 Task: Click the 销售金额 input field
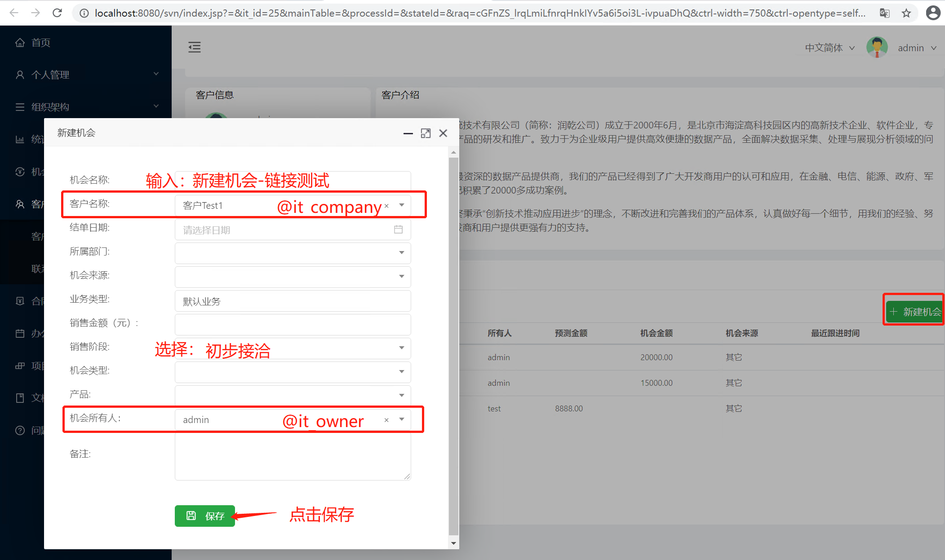(293, 324)
